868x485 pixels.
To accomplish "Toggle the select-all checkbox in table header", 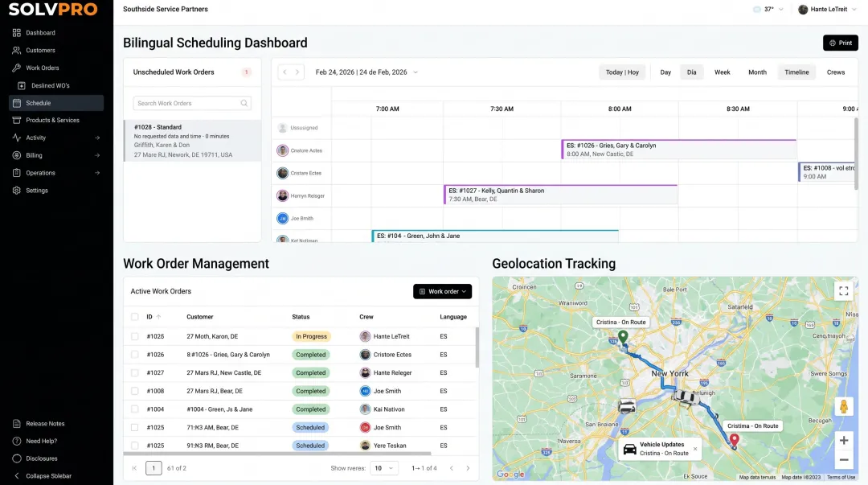I will [134, 317].
